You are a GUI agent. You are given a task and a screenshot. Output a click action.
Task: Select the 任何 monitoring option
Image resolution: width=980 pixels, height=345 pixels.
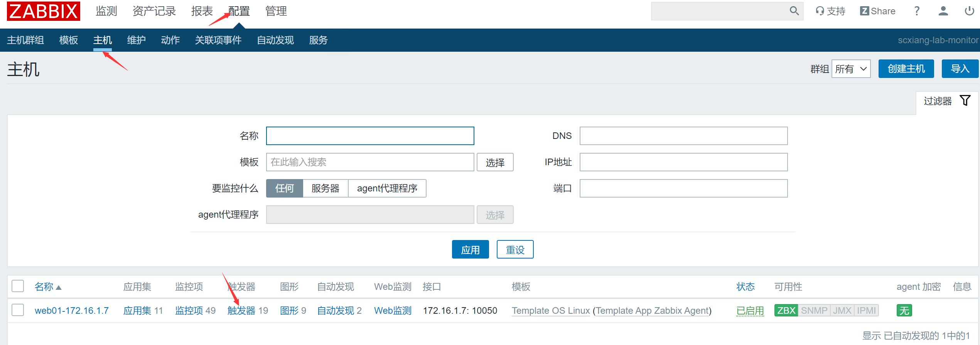coord(285,188)
